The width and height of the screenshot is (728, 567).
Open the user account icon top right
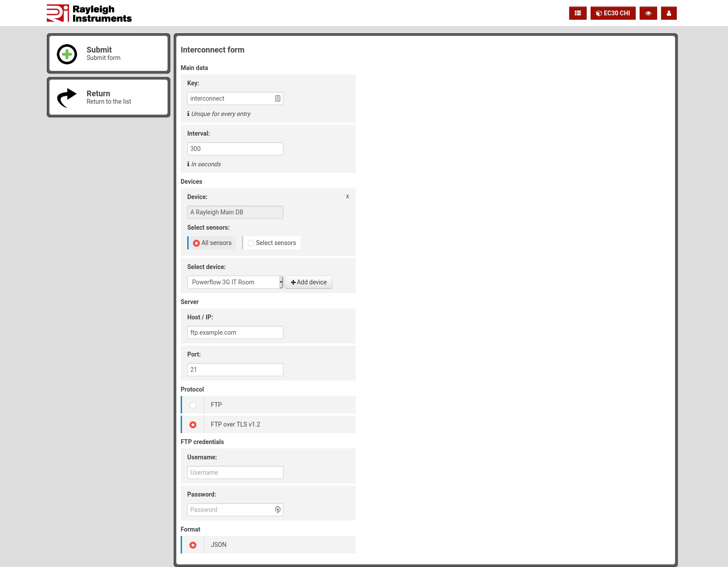tap(668, 13)
